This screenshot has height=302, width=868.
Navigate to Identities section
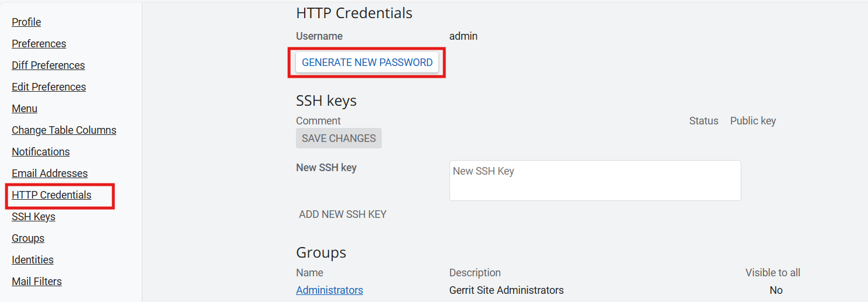(33, 260)
